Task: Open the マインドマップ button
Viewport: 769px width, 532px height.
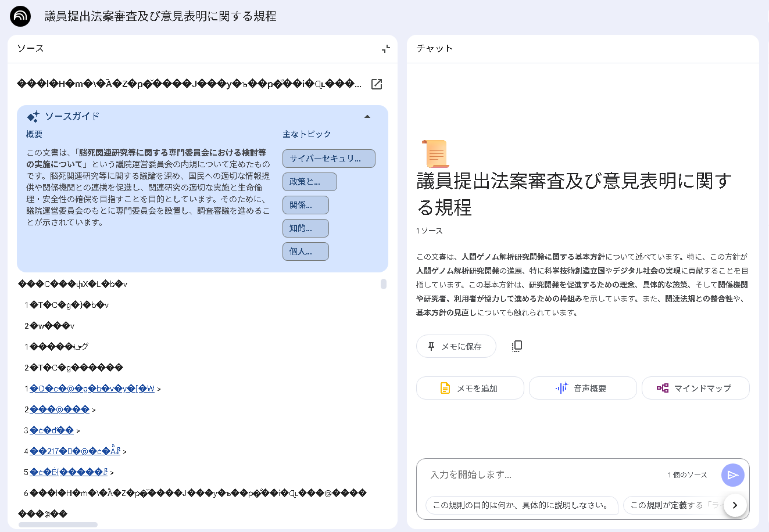Action: (x=696, y=388)
